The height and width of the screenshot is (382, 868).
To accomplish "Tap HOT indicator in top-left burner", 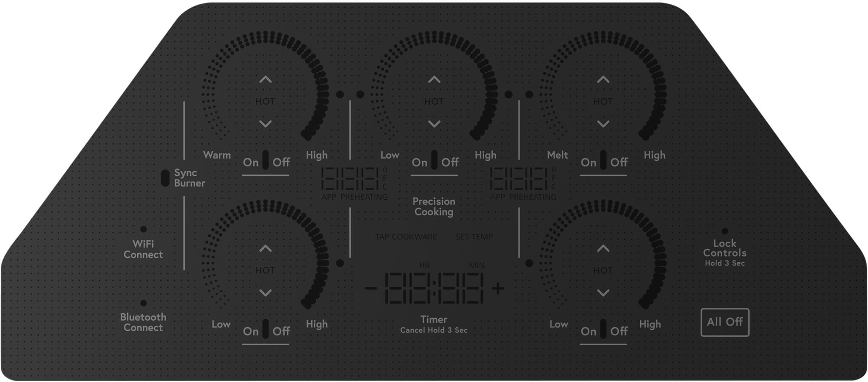I will (265, 102).
